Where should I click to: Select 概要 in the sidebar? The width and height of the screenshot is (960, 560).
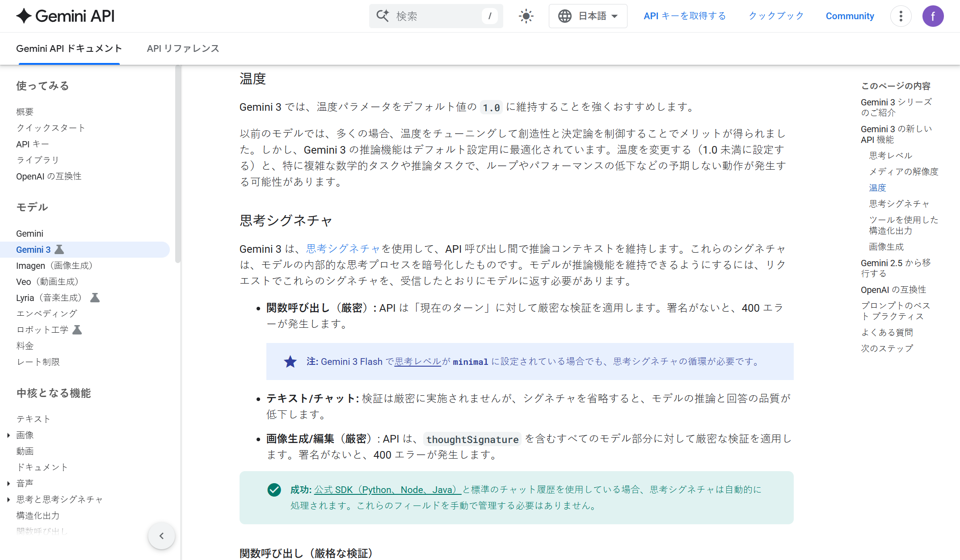coord(25,112)
